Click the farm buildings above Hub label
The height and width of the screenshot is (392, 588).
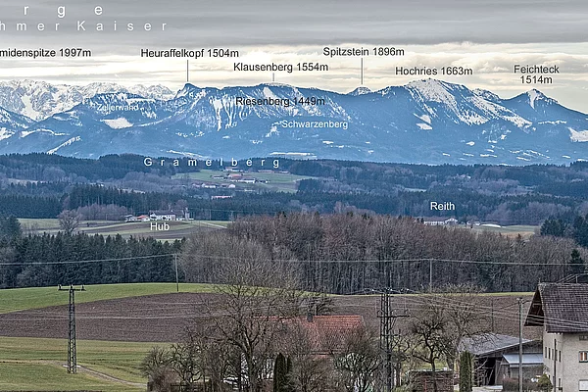(x=162, y=215)
